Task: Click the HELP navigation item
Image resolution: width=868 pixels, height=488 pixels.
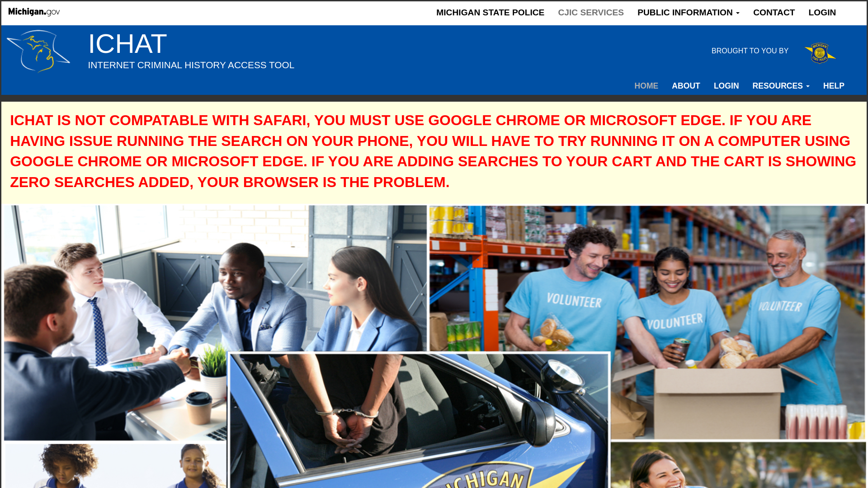Action: pyautogui.click(x=834, y=86)
